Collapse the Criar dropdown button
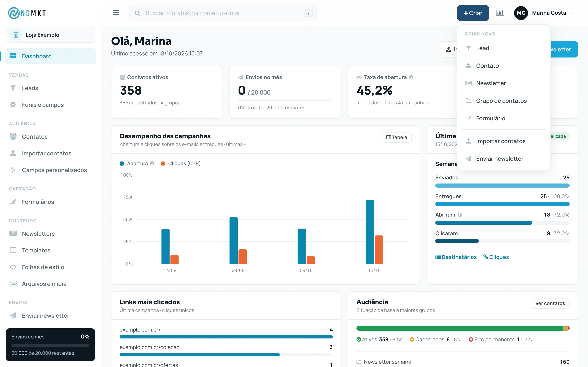 473,13
